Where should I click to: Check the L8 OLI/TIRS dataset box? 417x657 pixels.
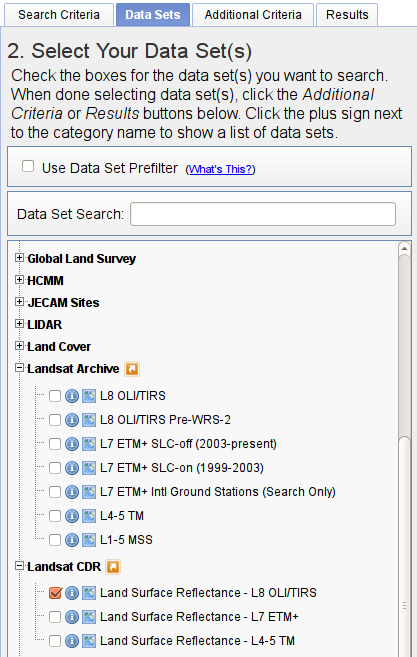55,396
